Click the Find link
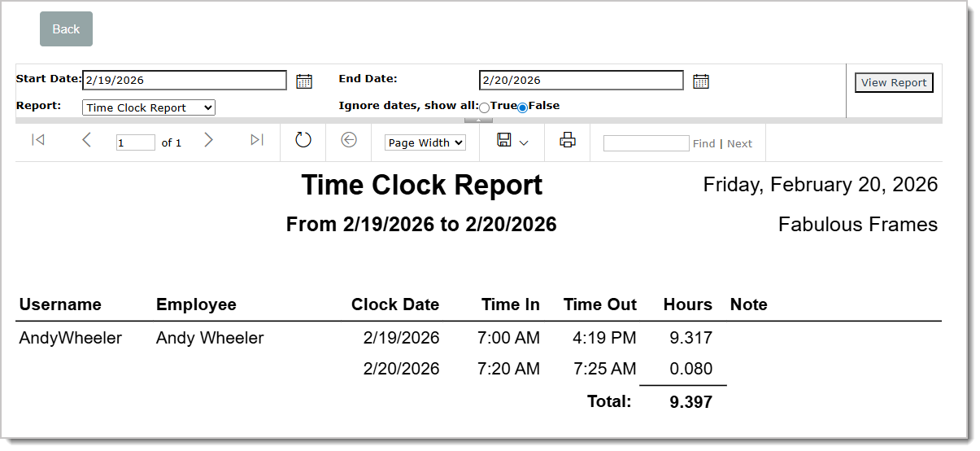Screen dimensions: 980x451 [703, 143]
